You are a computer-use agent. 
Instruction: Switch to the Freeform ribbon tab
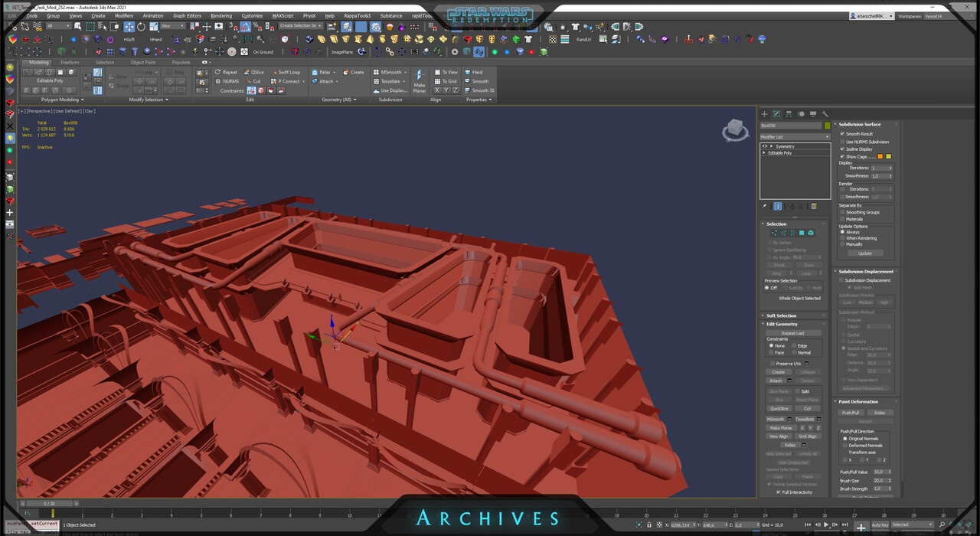(70, 63)
